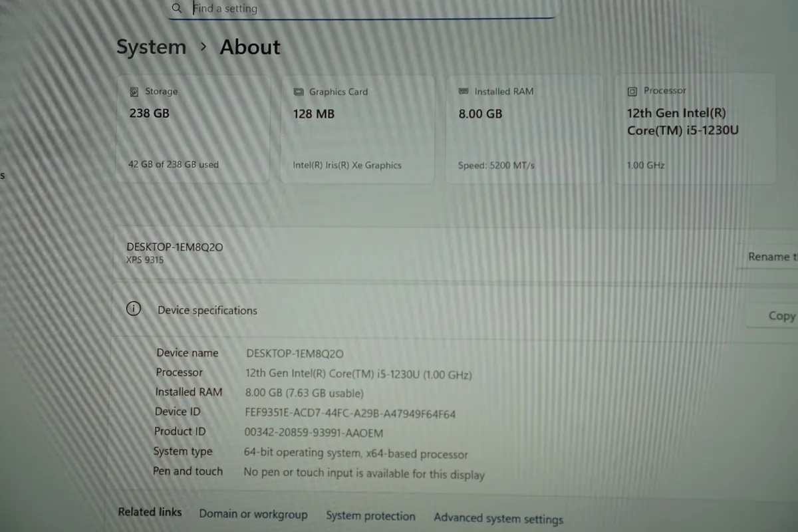Open Domain or workgroup settings

[x=253, y=514]
